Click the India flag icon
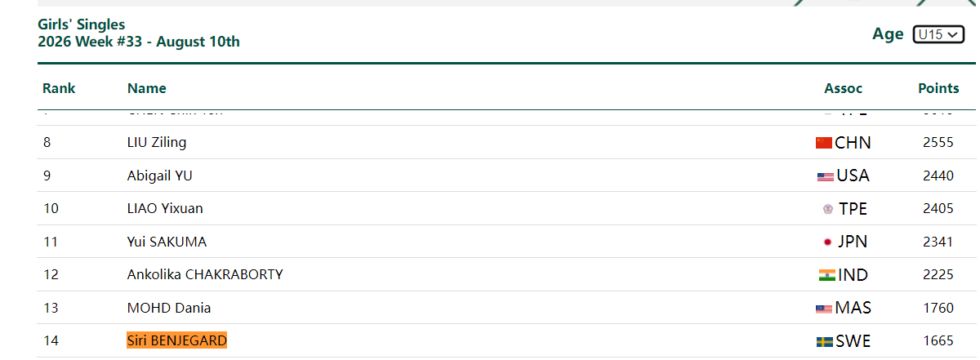The width and height of the screenshot is (980, 360). click(x=826, y=275)
